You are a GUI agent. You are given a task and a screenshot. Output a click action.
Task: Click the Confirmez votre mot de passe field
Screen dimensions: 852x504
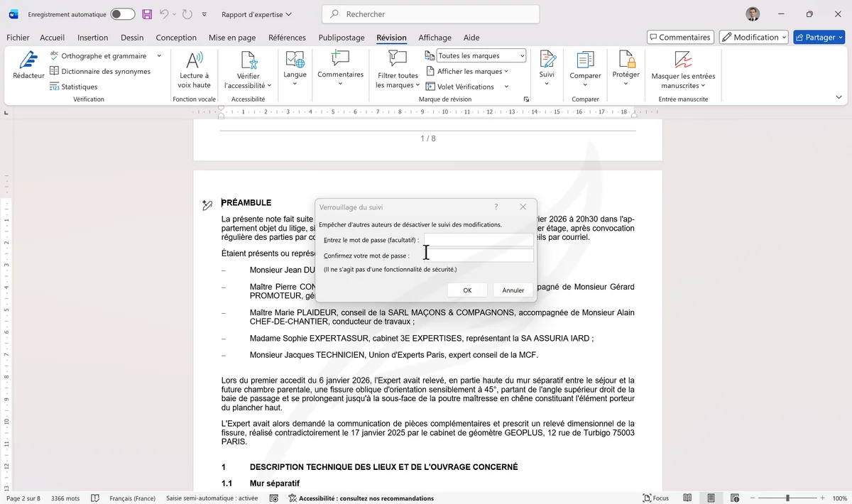point(479,256)
